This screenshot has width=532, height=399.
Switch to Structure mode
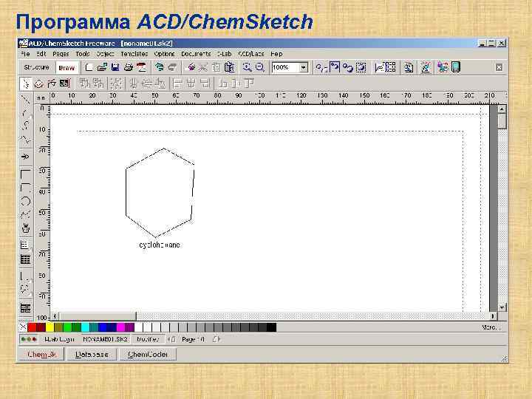point(37,67)
